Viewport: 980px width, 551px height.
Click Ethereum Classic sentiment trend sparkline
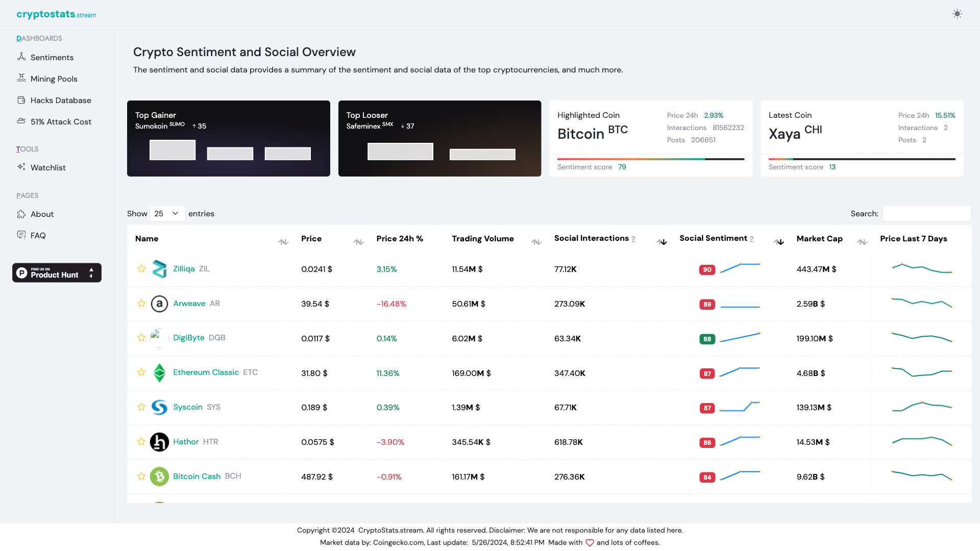pyautogui.click(x=740, y=371)
